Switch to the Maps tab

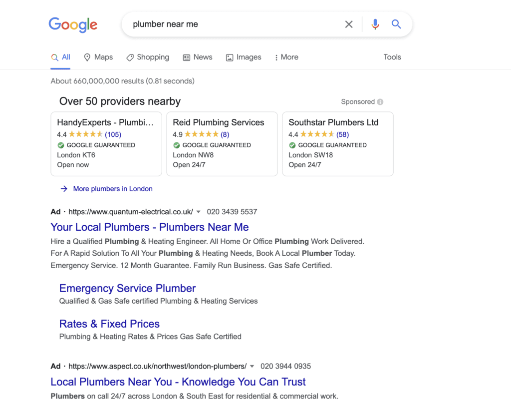[x=98, y=57]
